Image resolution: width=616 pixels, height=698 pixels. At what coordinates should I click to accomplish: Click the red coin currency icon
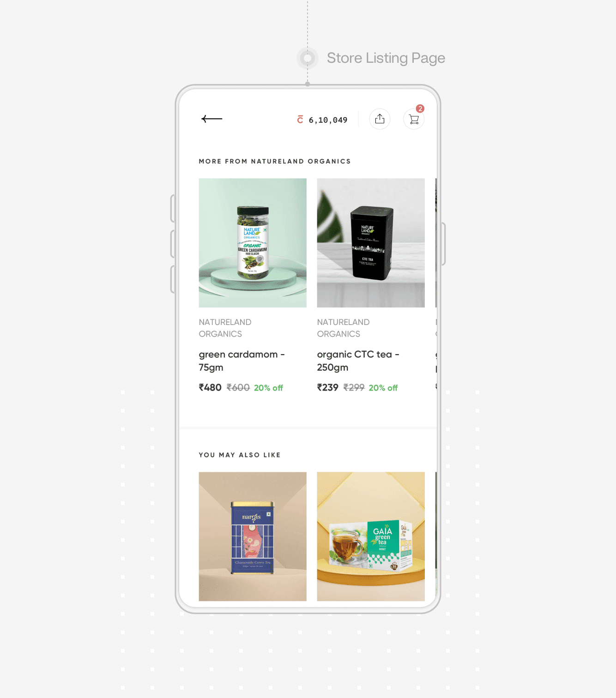click(300, 120)
